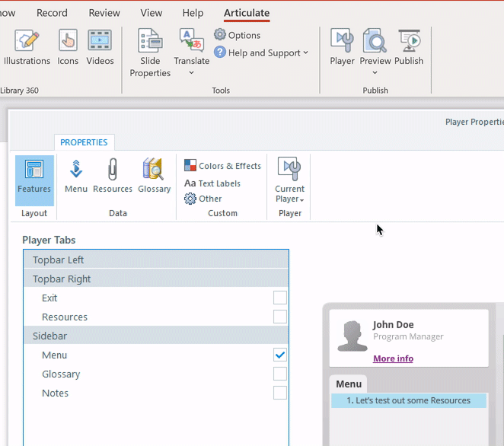
Task: Open the Resources data settings
Action: 113,177
